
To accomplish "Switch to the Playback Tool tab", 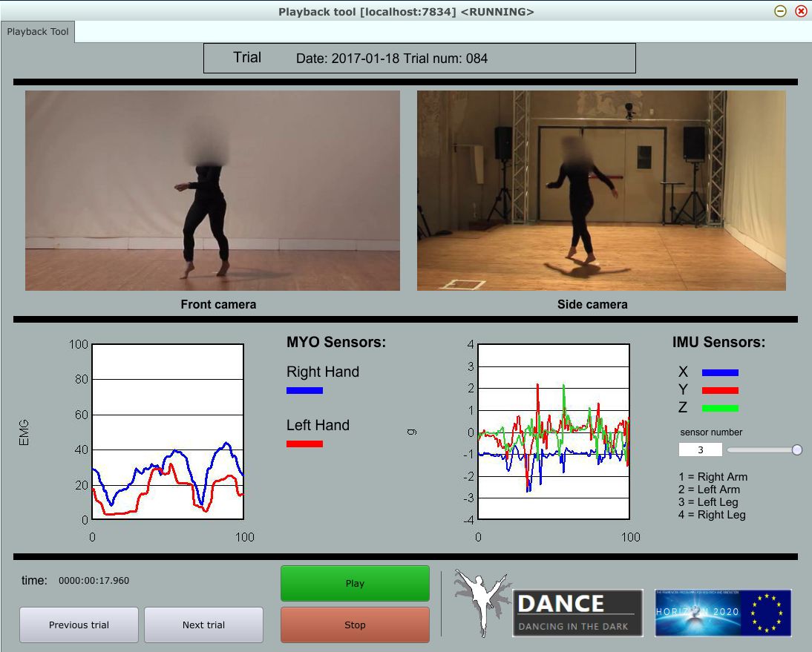I will pyautogui.click(x=37, y=32).
